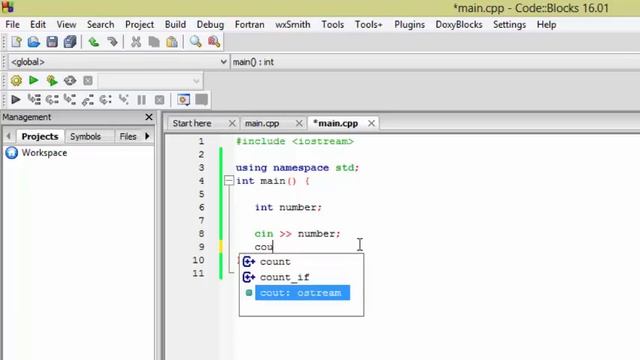Open the Tools menu
This screenshot has width=640, height=360.
tap(333, 24)
